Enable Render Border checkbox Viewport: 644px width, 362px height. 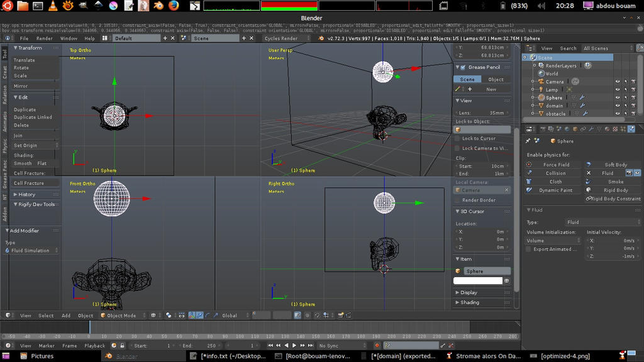[458, 200]
